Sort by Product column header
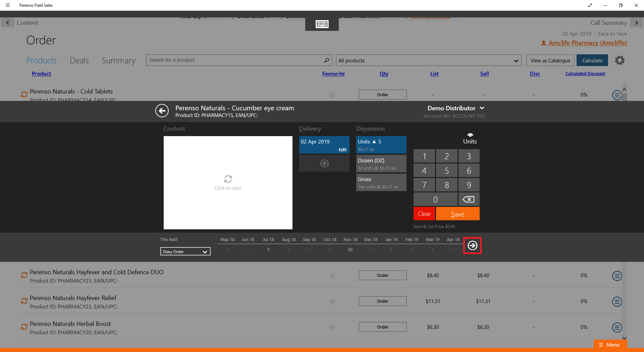 click(41, 74)
